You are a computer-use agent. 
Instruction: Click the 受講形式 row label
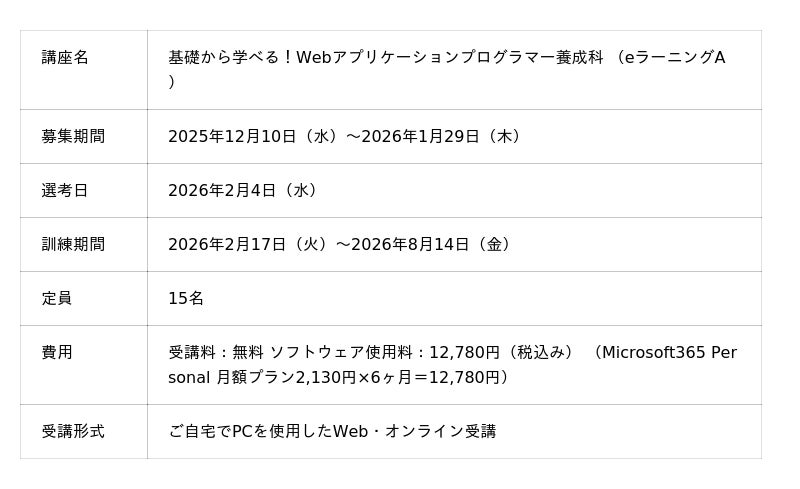point(73,431)
